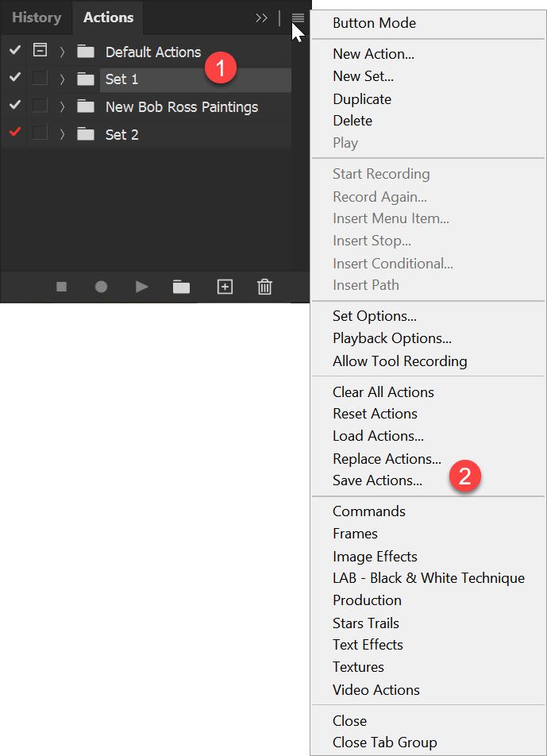This screenshot has width=547, height=756.
Task: Click the dialog toggle box beside Default Actions
Action: point(40,49)
